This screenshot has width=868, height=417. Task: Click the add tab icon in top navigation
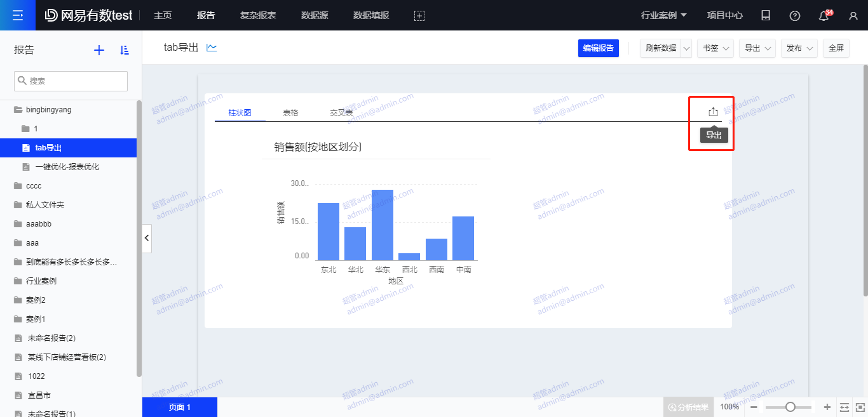(x=419, y=16)
